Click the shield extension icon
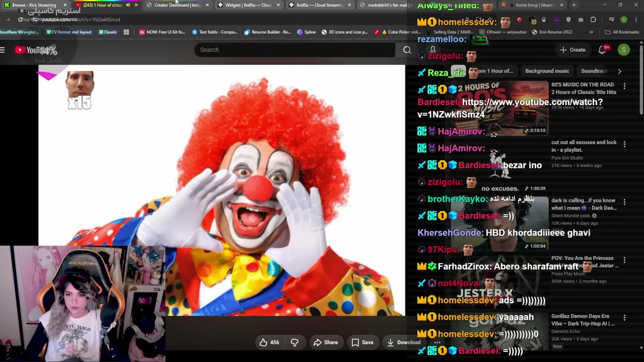Viewport: 644px width, 362px height. click(x=569, y=20)
